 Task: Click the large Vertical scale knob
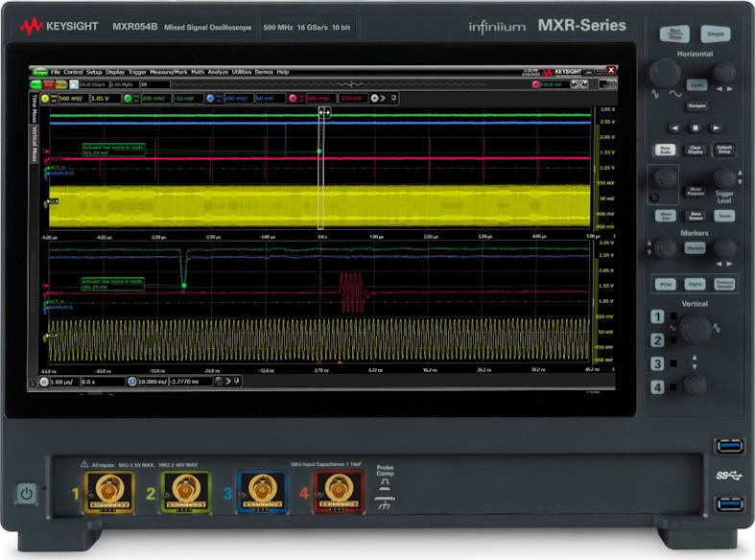tap(695, 329)
